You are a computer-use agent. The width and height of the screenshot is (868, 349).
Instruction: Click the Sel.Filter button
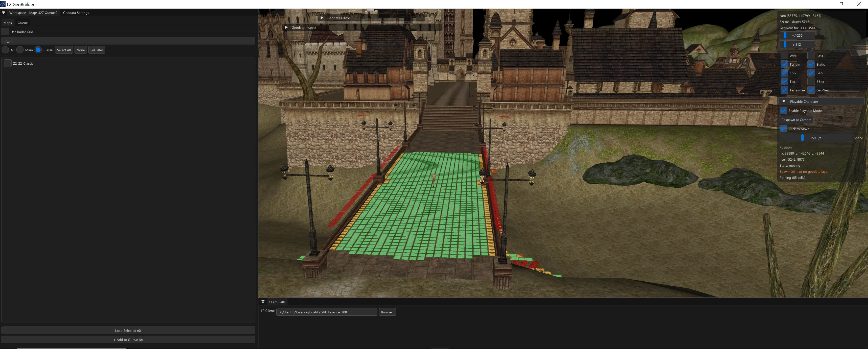[97, 50]
